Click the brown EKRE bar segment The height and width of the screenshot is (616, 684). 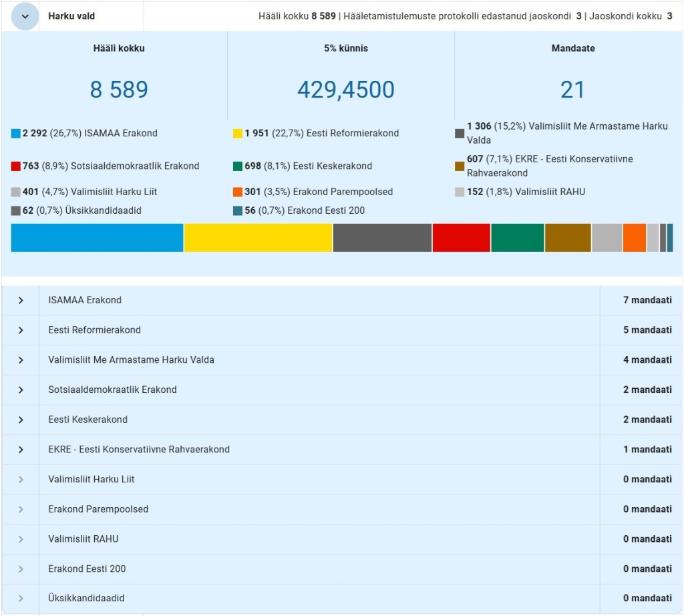click(568, 238)
